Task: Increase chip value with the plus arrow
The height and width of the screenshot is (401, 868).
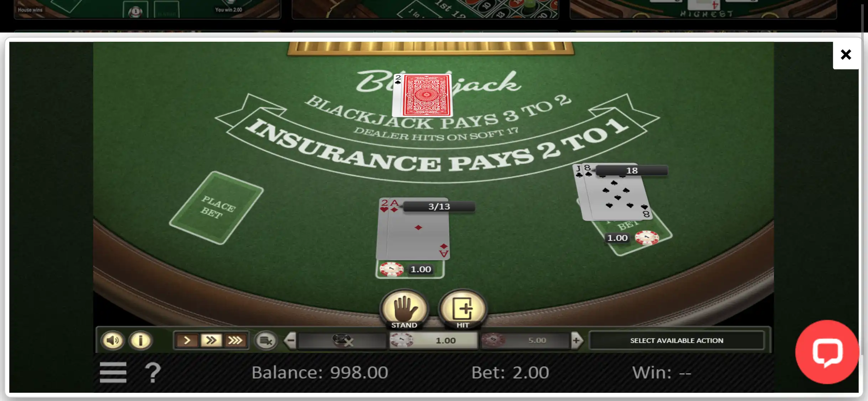Action: [577, 340]
